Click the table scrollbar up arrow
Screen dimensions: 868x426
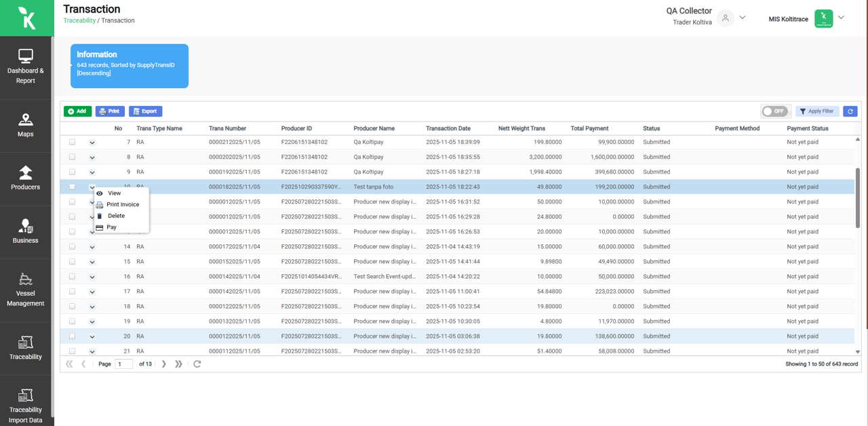pyautogui.click(x=858, y=139)
